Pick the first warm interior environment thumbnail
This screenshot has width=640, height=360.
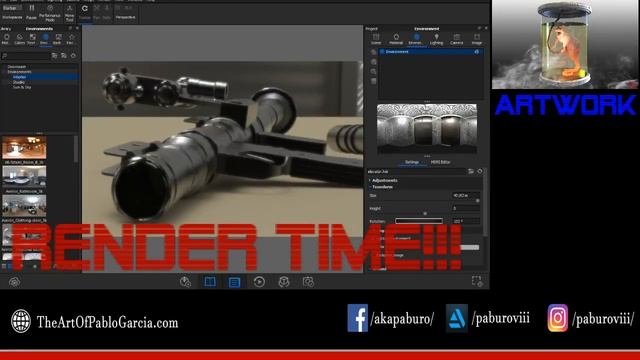pyautogui.click(x=24, y=148)
